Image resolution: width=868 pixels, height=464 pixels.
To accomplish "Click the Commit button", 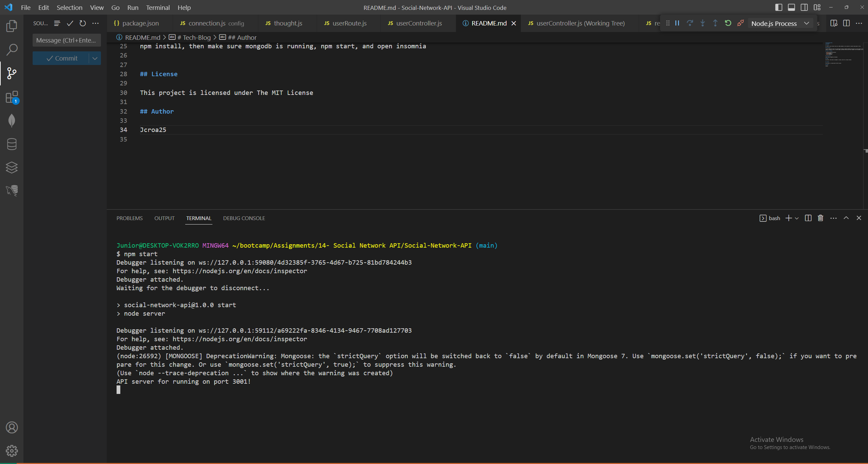I will 62,58.
